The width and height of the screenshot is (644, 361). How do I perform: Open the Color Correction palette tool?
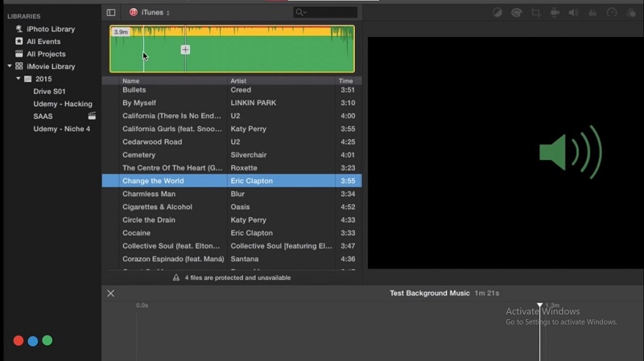click(516, 13)
